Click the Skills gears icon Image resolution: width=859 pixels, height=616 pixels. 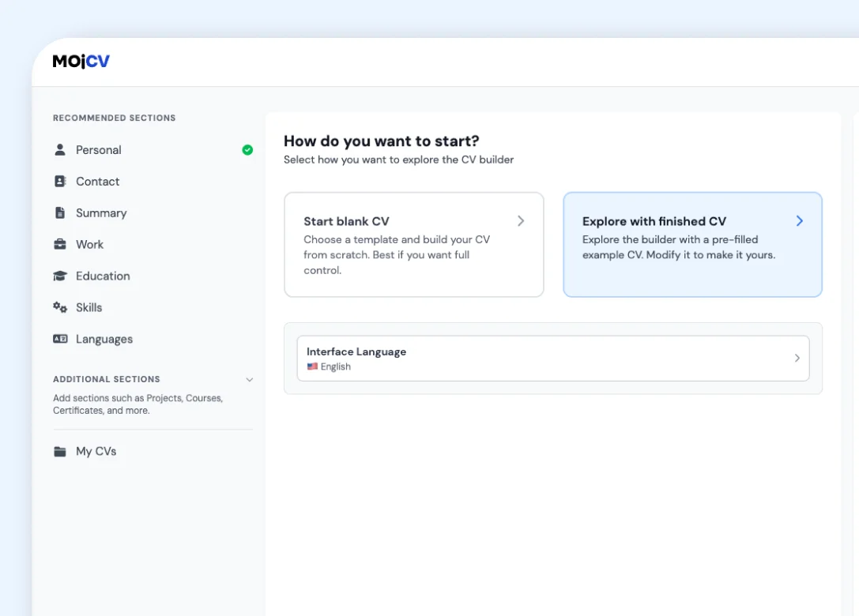coord(60,307)
